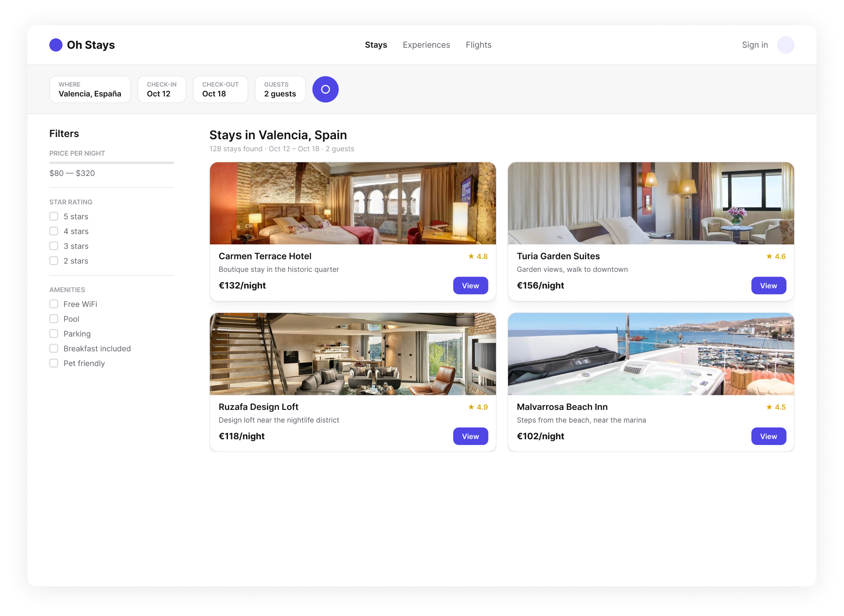Adjust the price per night slider
Image resolution: width=844 pixels, height=616 pixels.
pyautogui.click(x=112, y=163)
